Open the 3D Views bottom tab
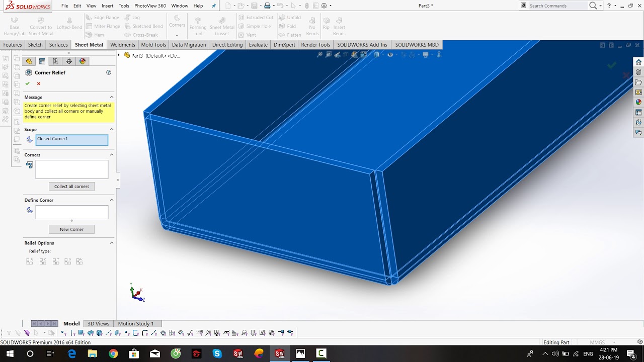 click(98, 323)
